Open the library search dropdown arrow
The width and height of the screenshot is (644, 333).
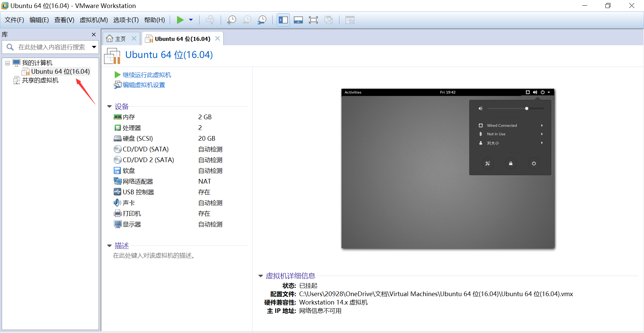coord(94,47)
